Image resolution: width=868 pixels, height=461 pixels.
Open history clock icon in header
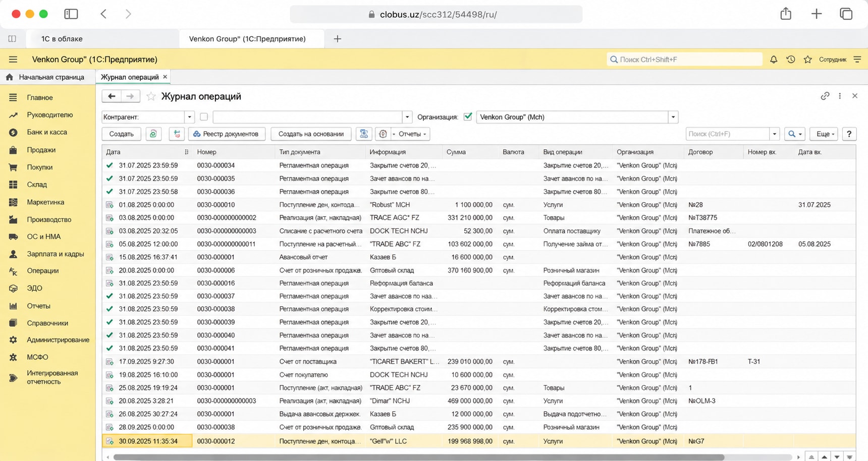click(791, 60)
